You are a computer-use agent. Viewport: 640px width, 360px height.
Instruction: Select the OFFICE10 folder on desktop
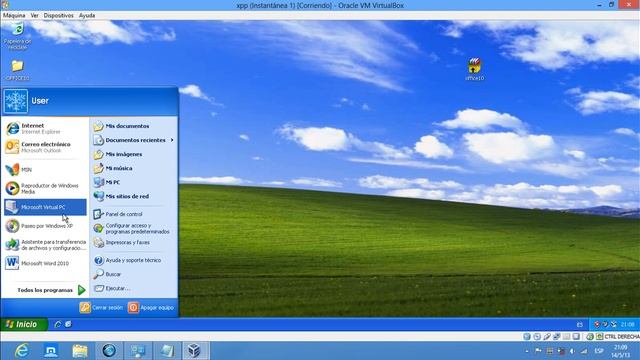coord(18,70)
